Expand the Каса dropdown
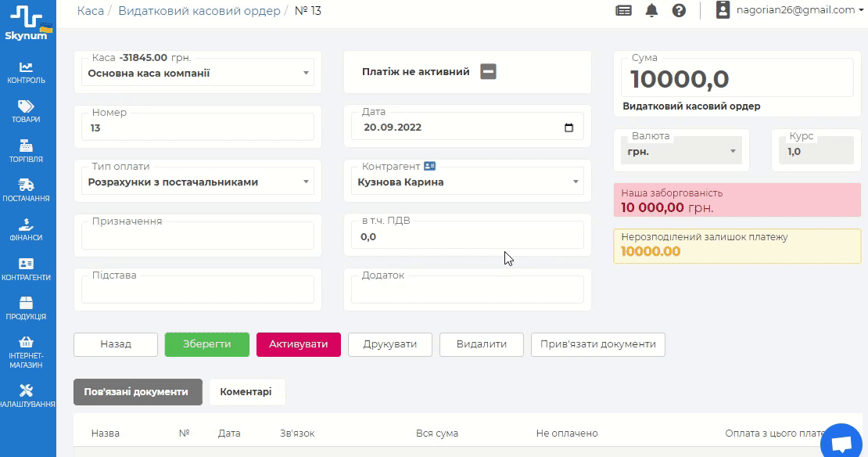868x457 pixels. point(306,74)
